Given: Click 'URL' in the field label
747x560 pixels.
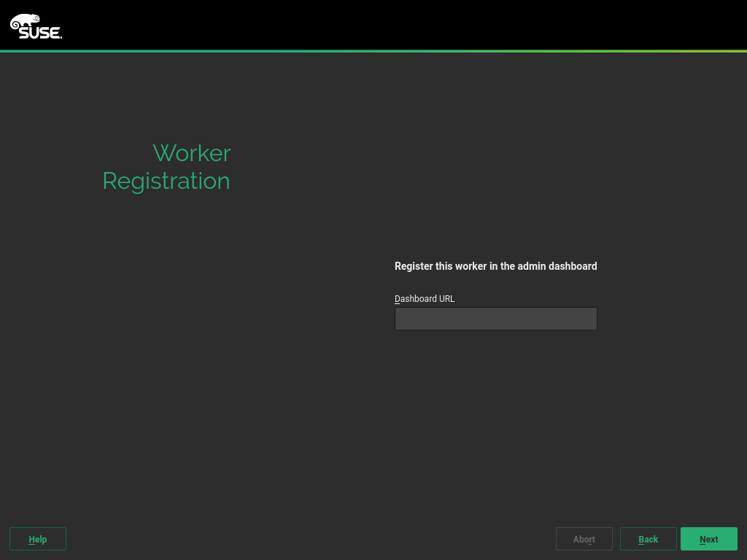Looking at the screenshot, I should (x=446, y=299).
